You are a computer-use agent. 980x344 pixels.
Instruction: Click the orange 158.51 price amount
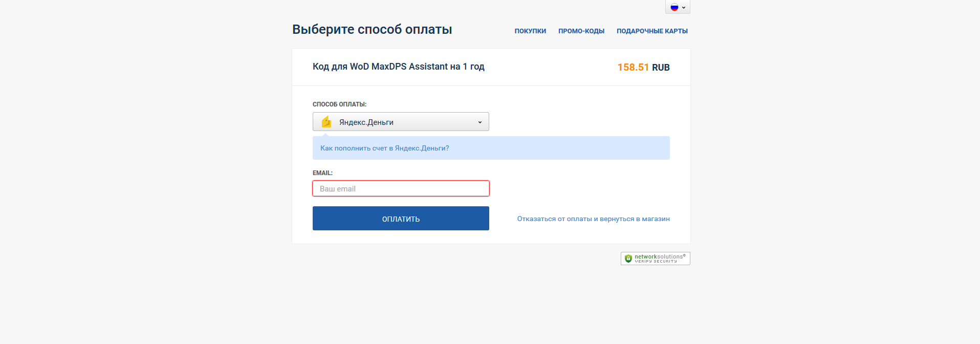(x=633, y=68)
